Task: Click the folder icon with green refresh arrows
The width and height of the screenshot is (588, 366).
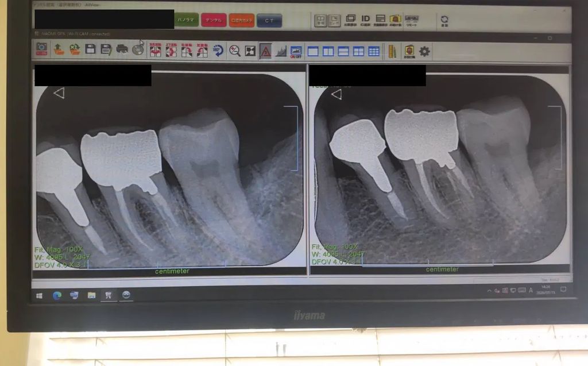Action: pyautogui.click(x=74, y=50)
